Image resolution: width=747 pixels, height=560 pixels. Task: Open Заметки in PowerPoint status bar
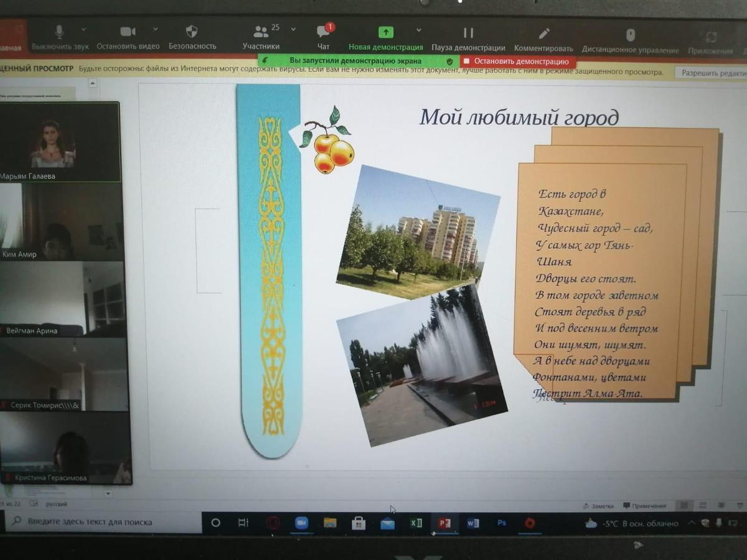(x=598, y=506)
